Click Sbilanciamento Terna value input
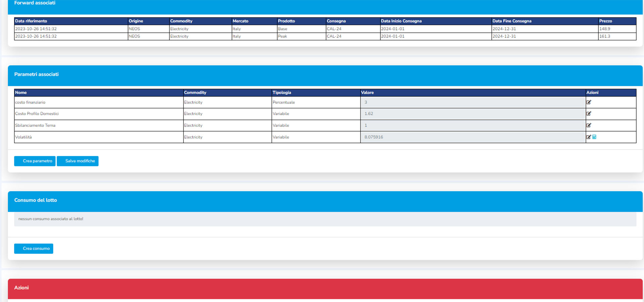This screenshot has height=302, width=644. pyautogui.click(x=473, y=125)
